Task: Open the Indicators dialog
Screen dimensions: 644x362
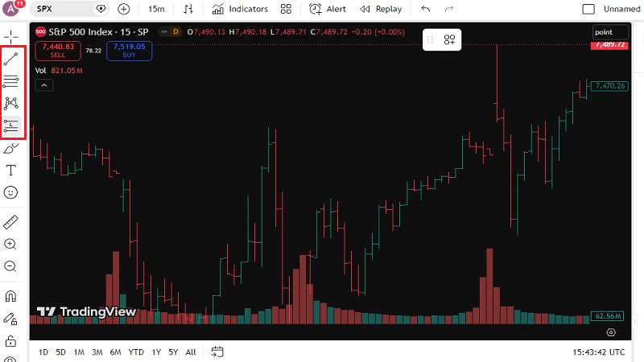Action: click(x=240, y=9)
